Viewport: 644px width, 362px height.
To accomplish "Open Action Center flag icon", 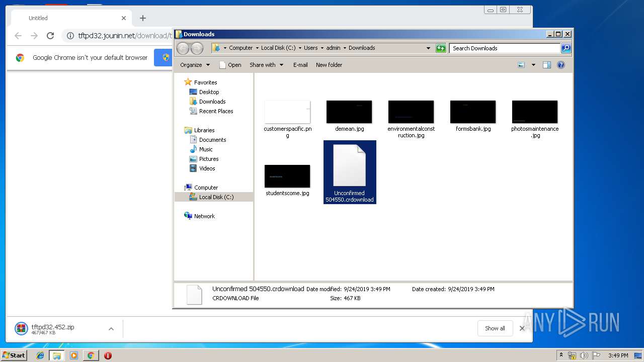I will 596,355.
